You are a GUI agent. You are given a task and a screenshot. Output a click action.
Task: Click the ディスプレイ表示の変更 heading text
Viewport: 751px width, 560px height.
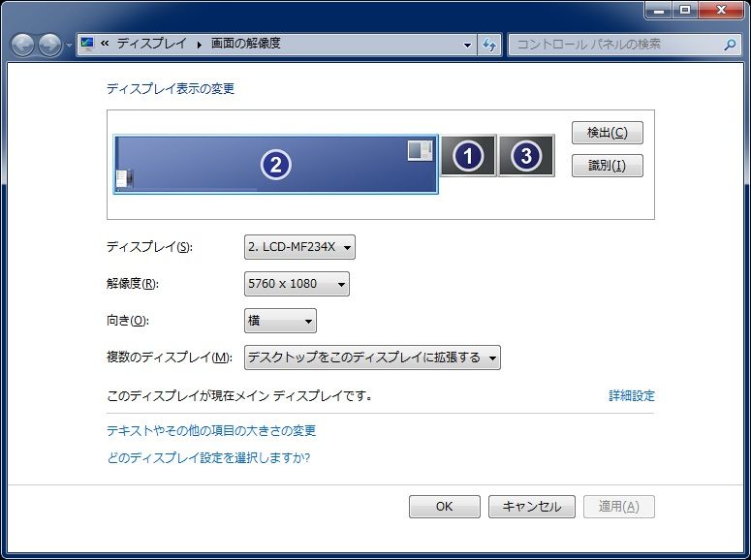tap(171, 88)
